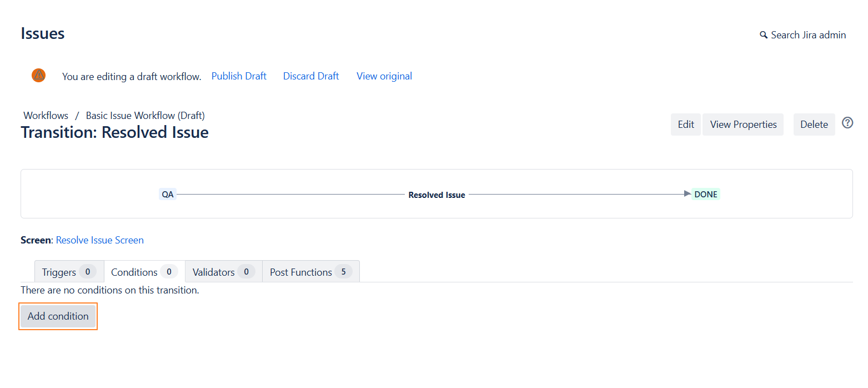This screenshot has height=388, width=868.
Task: Open the Resolve Issue Screen link
Action: [x=100, y=240]
